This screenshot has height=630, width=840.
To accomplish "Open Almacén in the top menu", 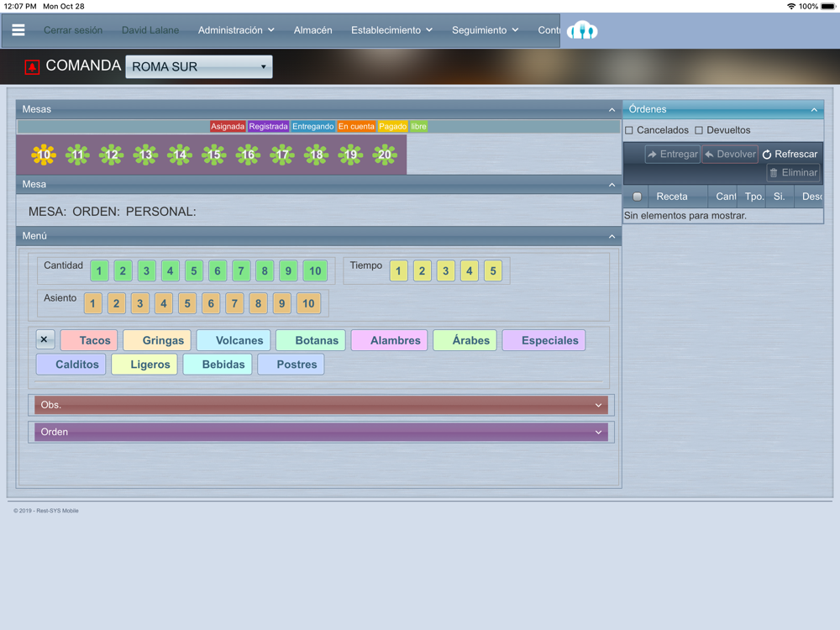I will (312, 30).
